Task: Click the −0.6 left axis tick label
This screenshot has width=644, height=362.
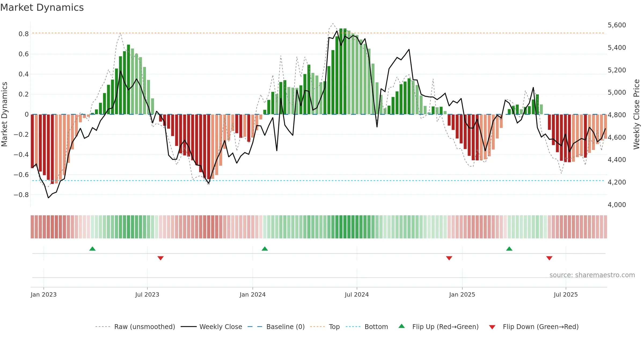Action: pos(21,175)
